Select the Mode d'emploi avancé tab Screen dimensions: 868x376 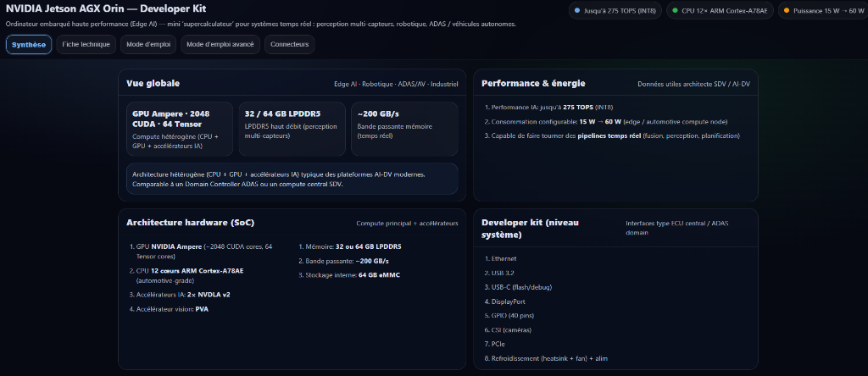point(220,44)
